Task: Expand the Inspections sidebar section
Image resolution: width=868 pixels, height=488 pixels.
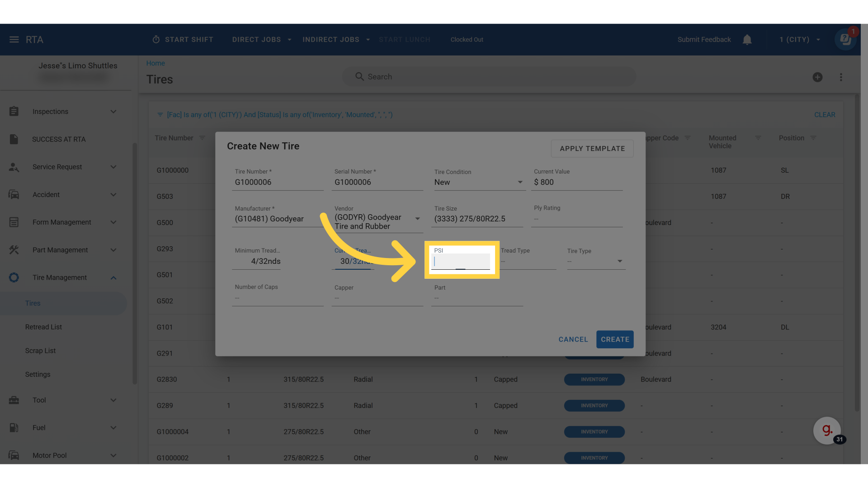Action: (x=113, y=112)
